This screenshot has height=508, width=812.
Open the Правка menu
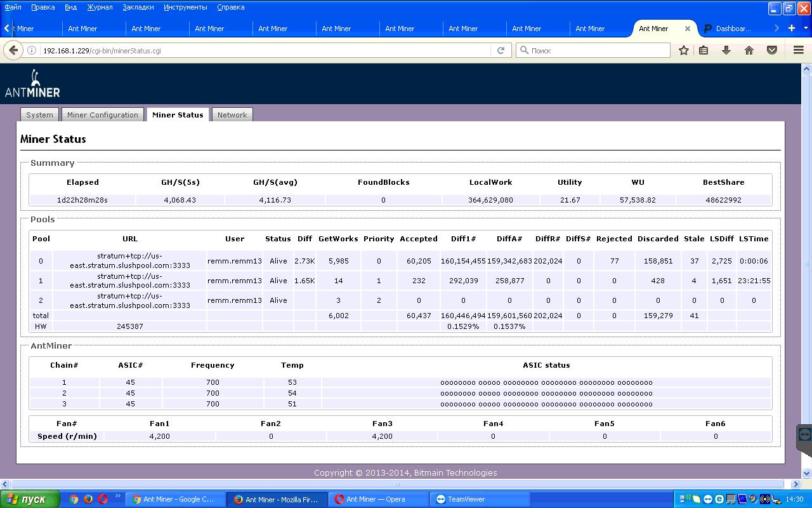pos(43,7)
